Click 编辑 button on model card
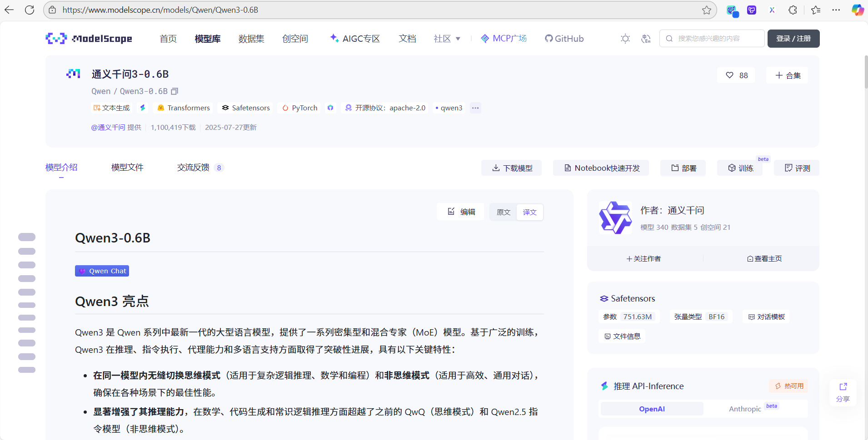Screen dimensions: 868x440 click(461, 212)
